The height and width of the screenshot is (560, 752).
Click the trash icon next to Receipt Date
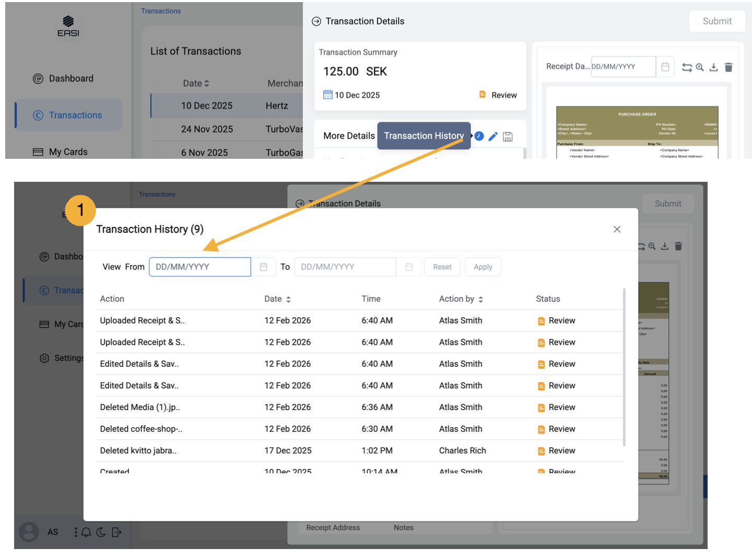[x=728, y=67]
